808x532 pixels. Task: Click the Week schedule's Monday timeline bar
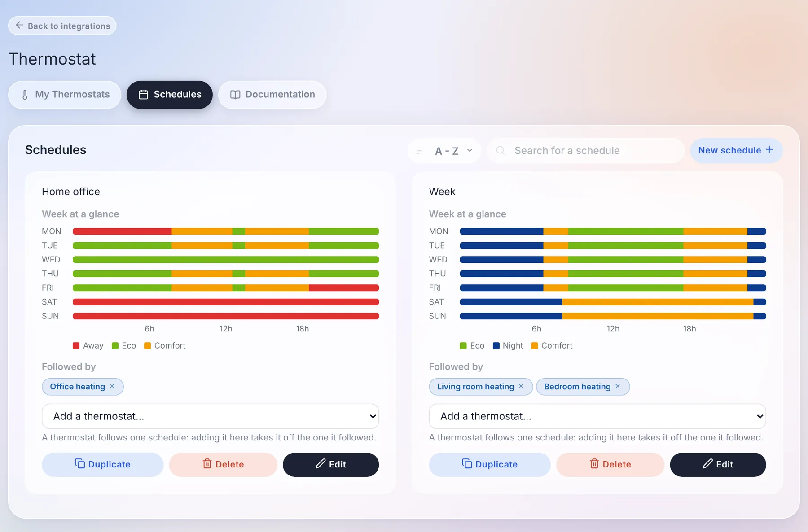pos(613,231)
